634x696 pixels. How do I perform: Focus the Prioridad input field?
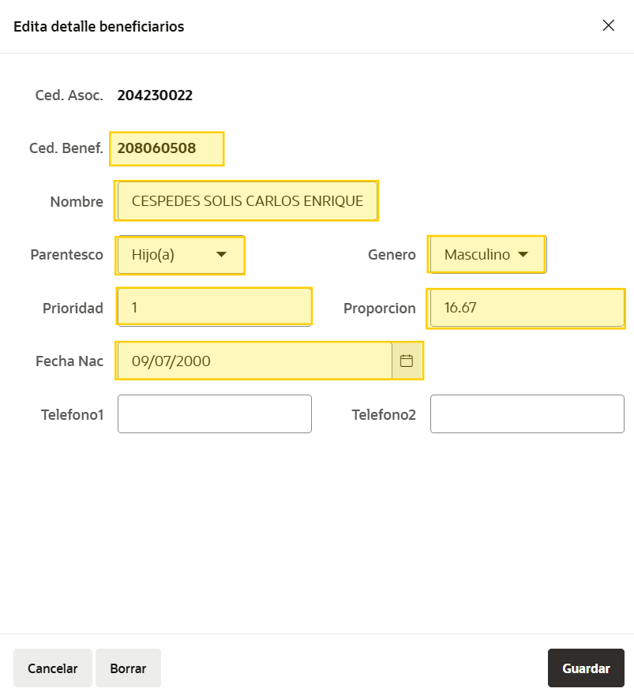point(214,308)
